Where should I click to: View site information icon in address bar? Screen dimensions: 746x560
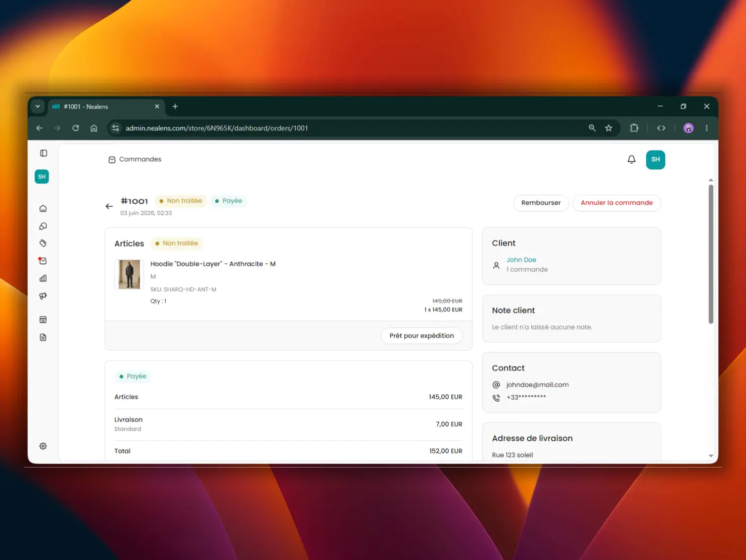pyautogui.click(x=116, y=128)
